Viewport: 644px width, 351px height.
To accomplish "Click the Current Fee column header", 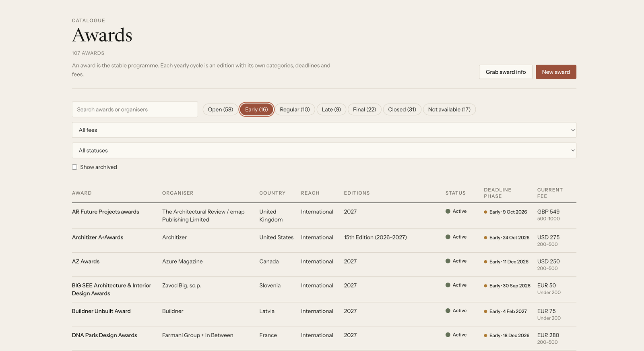I will [x=550, y=193].
